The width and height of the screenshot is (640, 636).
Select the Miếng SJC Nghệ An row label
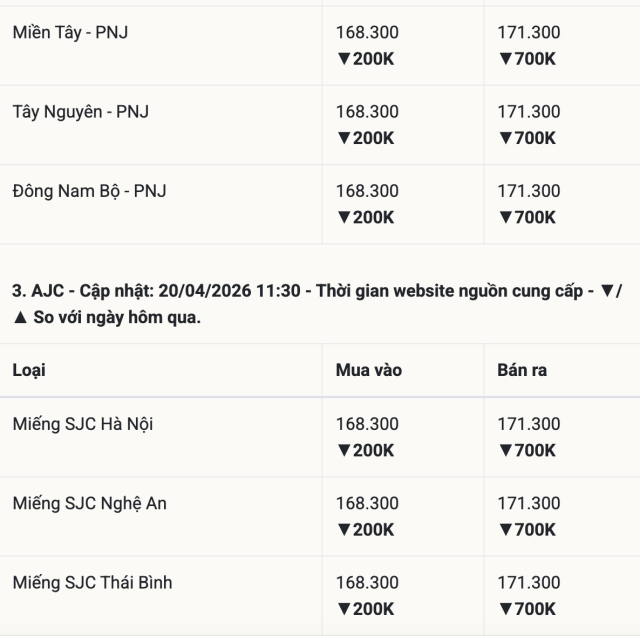tap(90, 503)
